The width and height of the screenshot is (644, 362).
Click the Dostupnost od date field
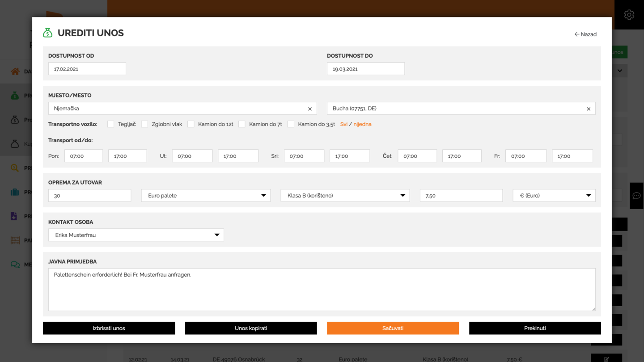click(87, 69)
